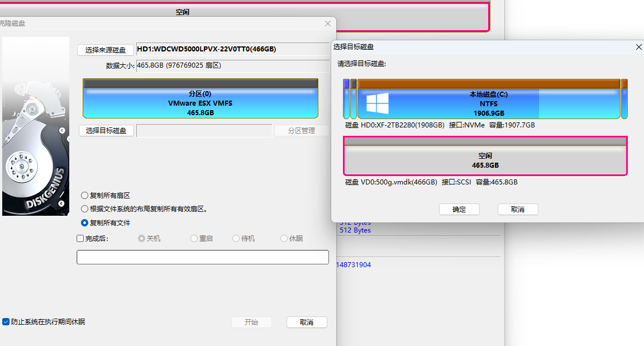Click the 选择目标磁盘 button
The image size is (644, 346).
tap(106, 131)
